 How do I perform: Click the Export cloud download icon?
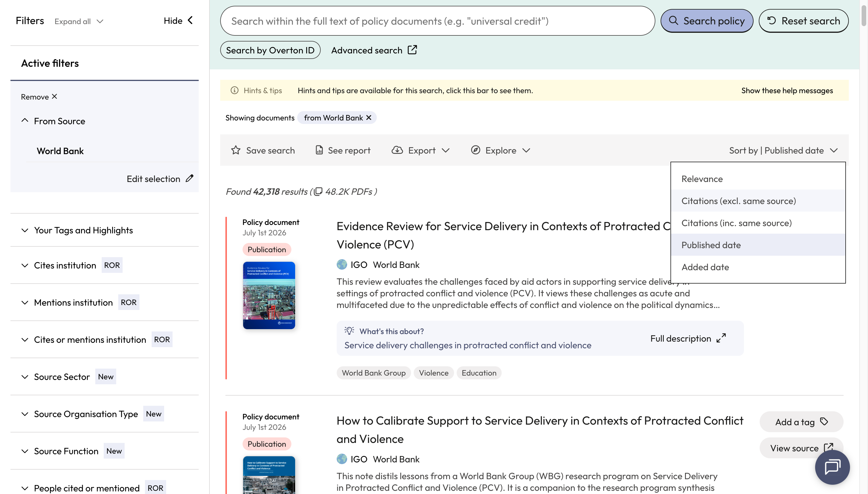tap(397, 150)
